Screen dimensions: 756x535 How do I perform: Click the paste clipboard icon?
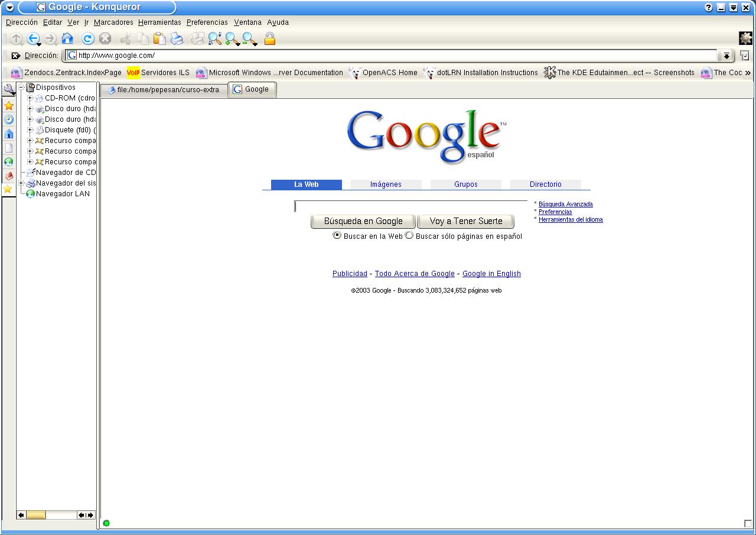(x=159, y=39)
